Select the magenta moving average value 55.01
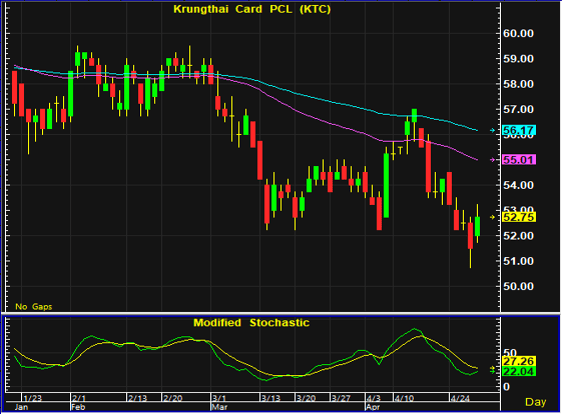This screenshot has height=414, width=562. pyautogui.click(x=519, y=160)
